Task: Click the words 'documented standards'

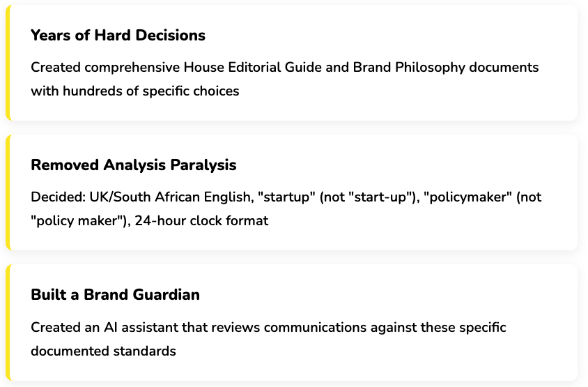Action: [103, 351]
